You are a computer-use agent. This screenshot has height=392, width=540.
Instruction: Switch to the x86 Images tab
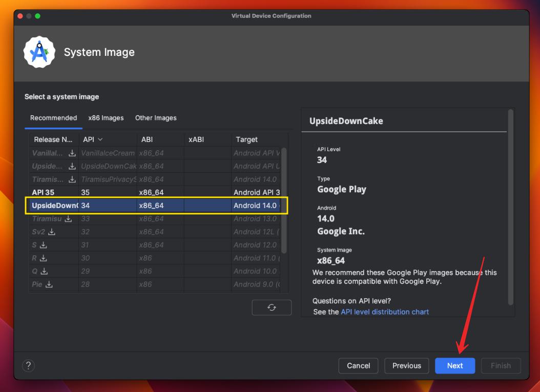click(106, 118)
